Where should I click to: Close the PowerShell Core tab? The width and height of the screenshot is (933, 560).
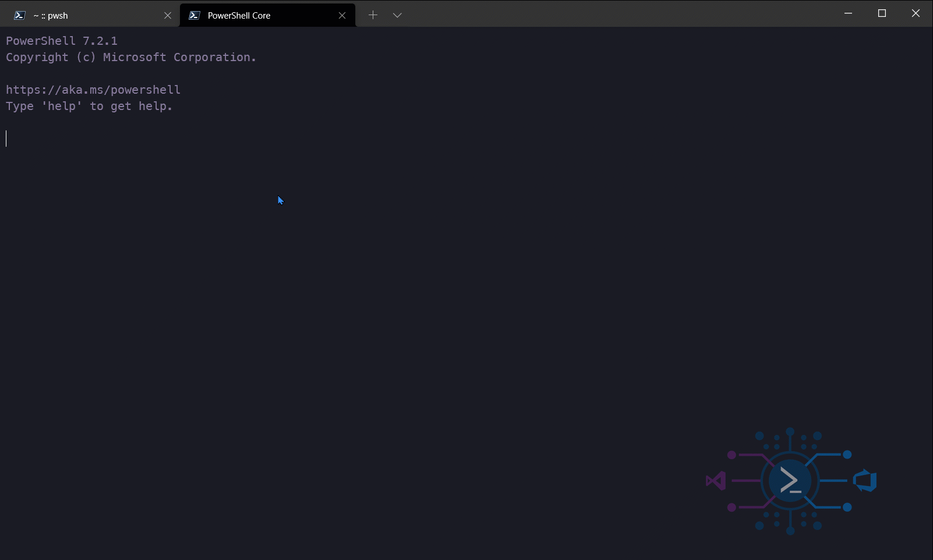(342, 16)
